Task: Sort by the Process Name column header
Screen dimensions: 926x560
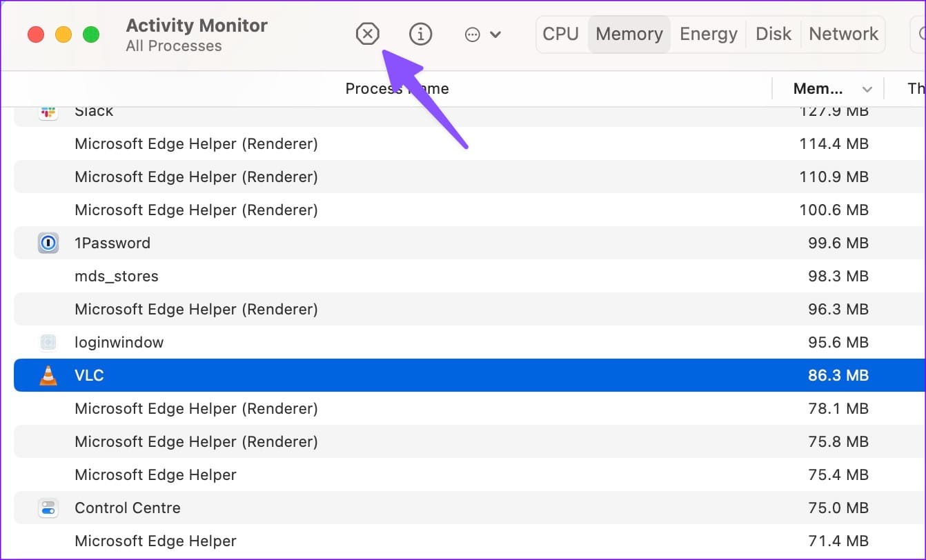Action: 397,89
